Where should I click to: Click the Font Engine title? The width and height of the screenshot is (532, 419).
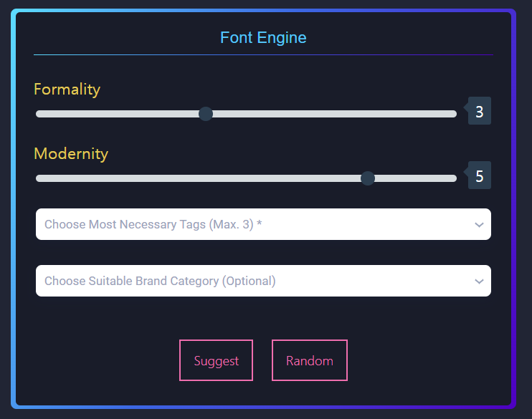(x=263, y=37)
